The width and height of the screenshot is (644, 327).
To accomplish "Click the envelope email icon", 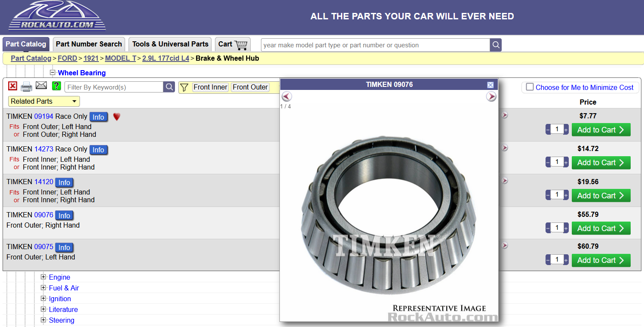I will tap(41, 86).
